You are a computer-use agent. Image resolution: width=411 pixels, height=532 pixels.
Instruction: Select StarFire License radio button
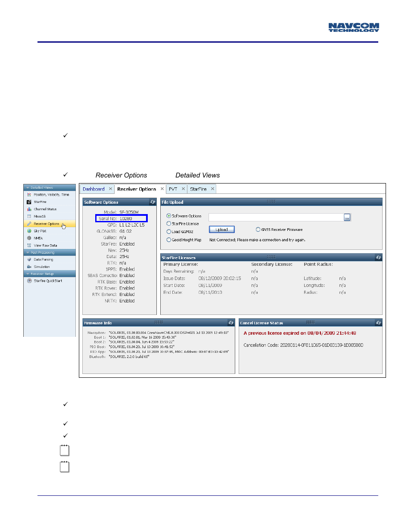coord(169,224)
